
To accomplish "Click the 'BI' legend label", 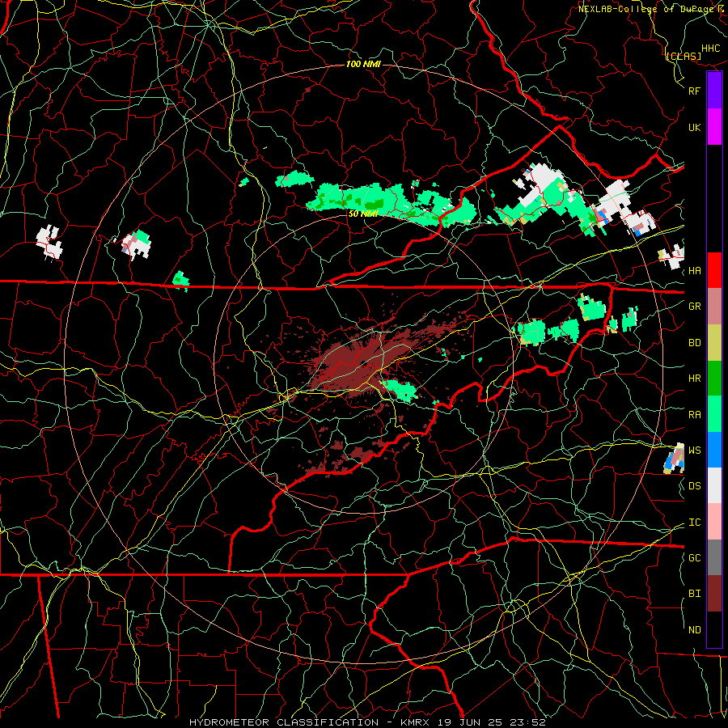I will [x=694, y=594].
